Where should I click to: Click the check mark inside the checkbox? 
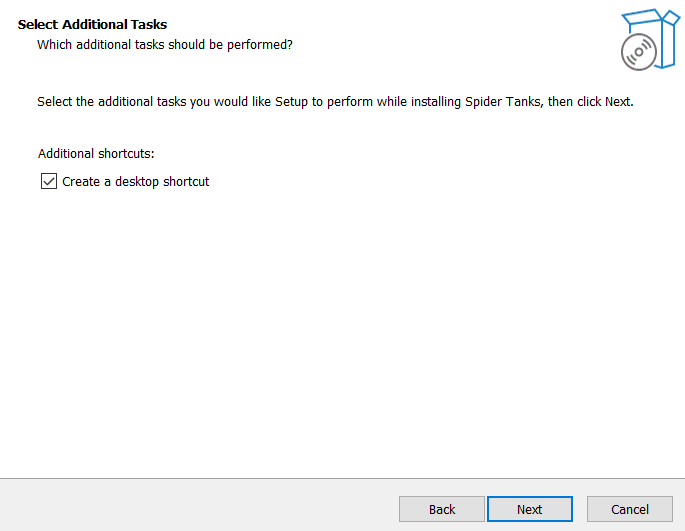[48, 181]
